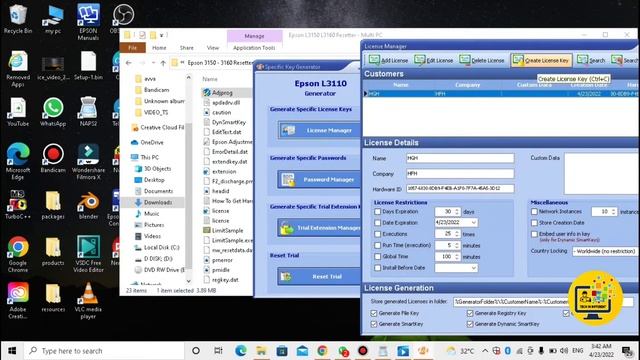The image size is (640, 360).
Task: Select the LimitSample file
Action: click(227, 230)
